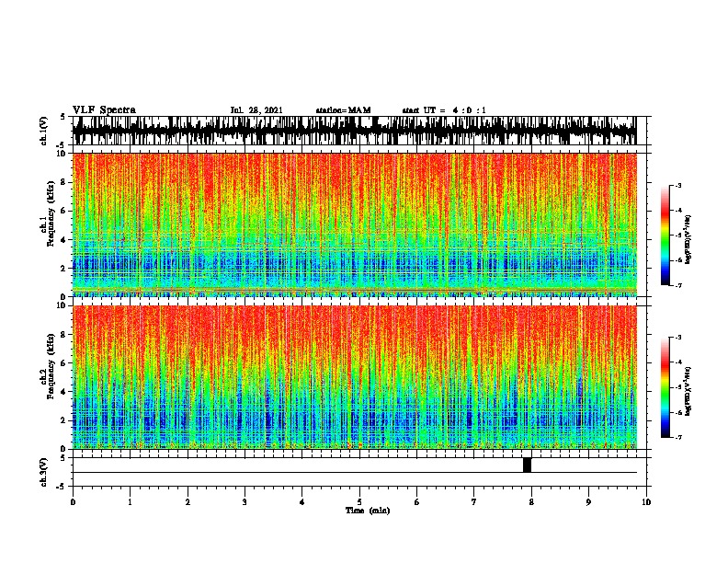Click the "station=MAM" header label
The width and height of the screenshot is (728, 563).
pos(344,110)
